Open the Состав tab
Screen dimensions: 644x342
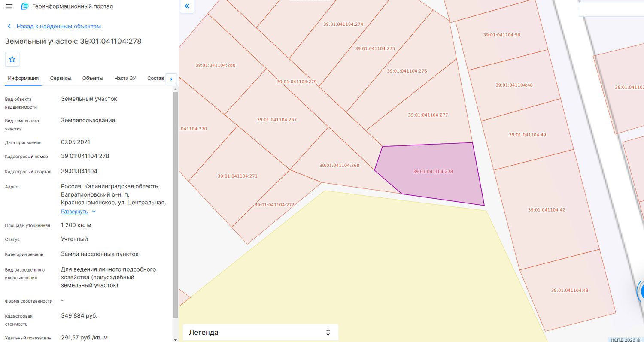155,78
